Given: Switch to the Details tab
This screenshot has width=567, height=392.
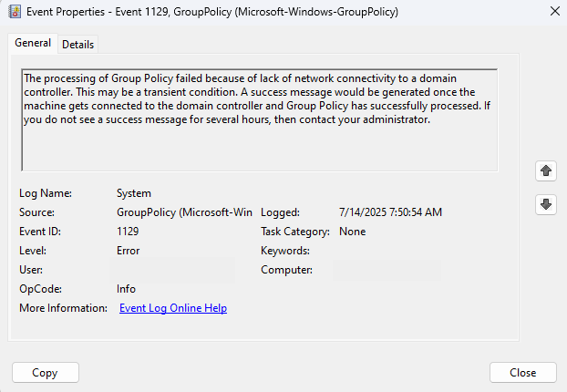Looking at the screenshot, I should (77, 45).
